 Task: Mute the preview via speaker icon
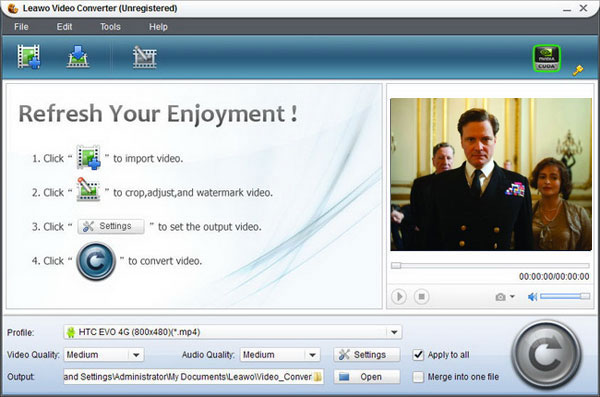[532, 297]
